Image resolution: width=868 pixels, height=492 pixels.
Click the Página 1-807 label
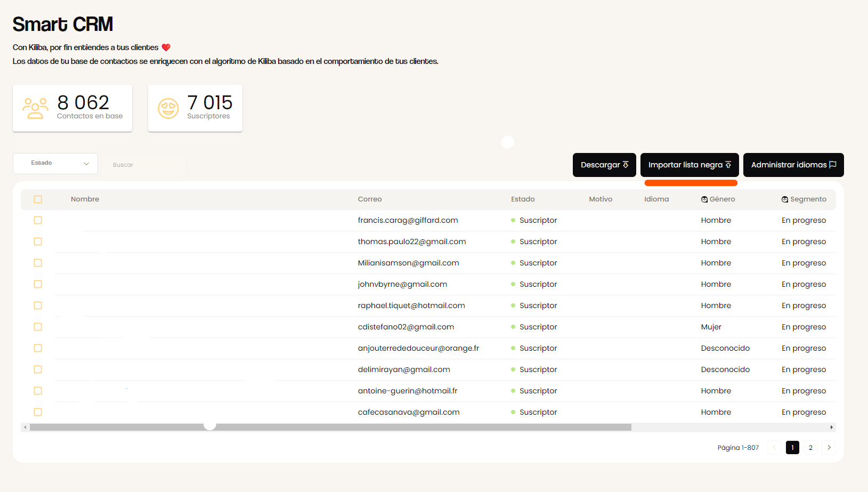[x=738, y=448]
